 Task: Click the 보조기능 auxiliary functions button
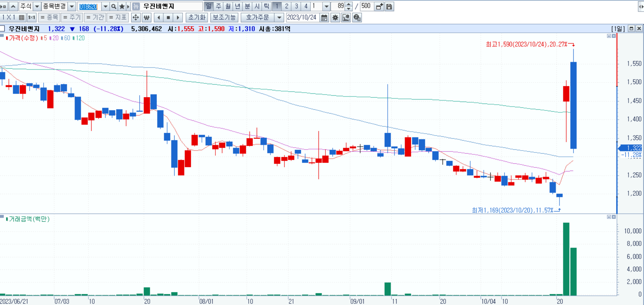point(224,17)
